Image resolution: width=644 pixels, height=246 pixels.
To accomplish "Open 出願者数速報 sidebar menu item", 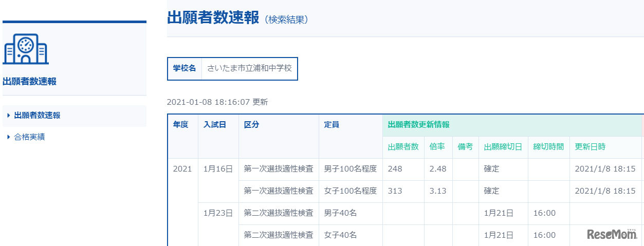I will tap(38, 116).
